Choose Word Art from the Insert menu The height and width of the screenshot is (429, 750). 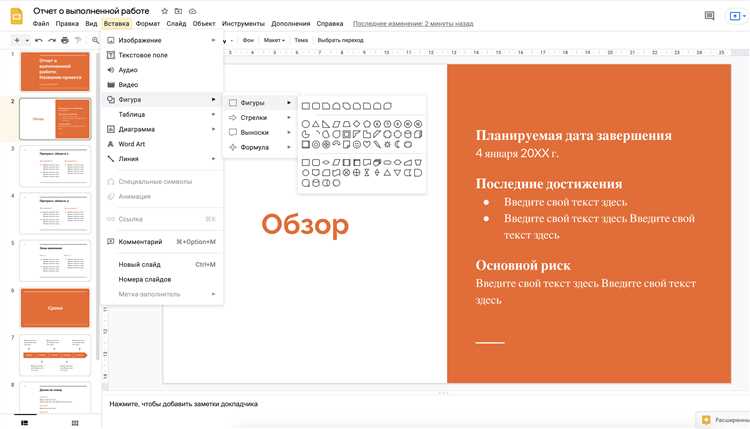162,144
